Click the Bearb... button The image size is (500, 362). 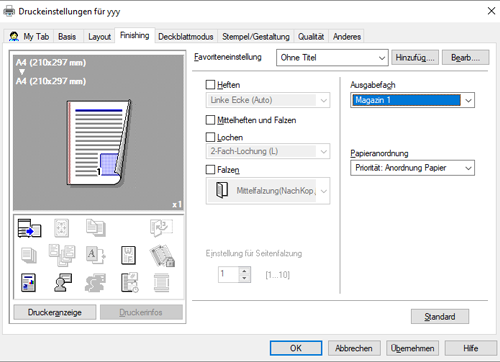[x=466, y=58]
